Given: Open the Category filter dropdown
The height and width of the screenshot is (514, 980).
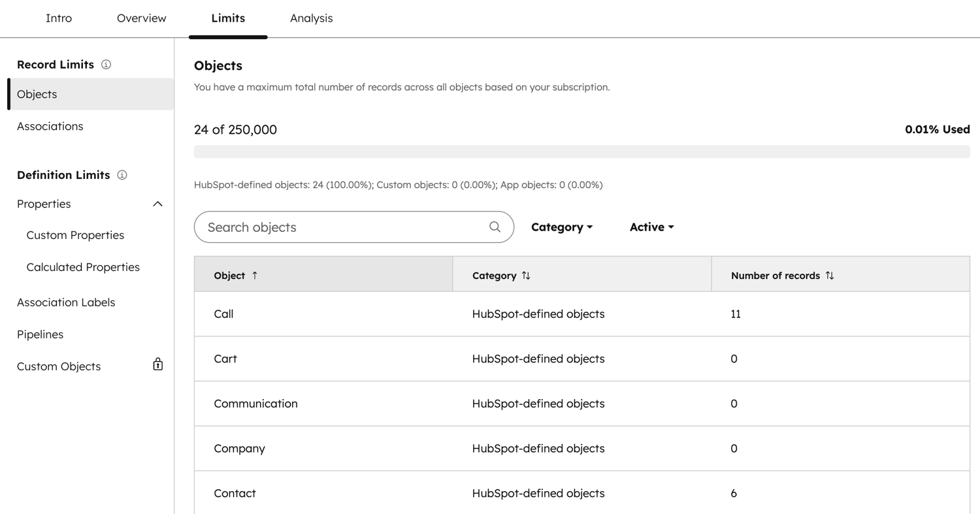Looking at the screenshot, I should pyautogui.click(x=562, y=227).
